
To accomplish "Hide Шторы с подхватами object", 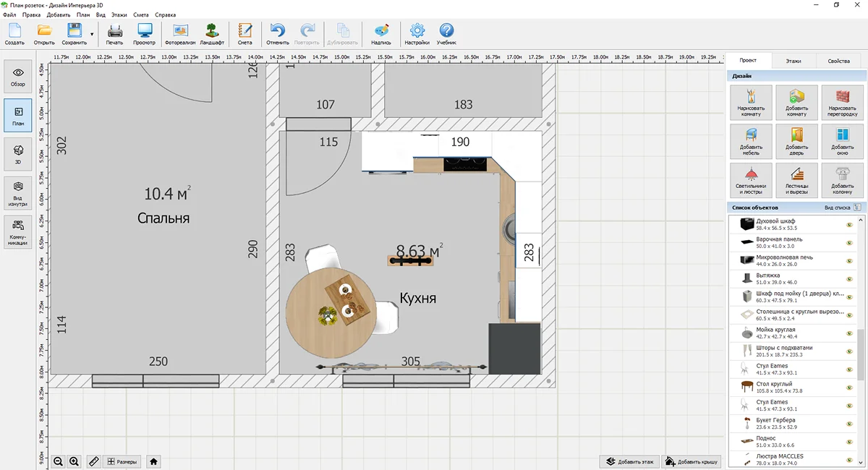I will pos(850,351).
